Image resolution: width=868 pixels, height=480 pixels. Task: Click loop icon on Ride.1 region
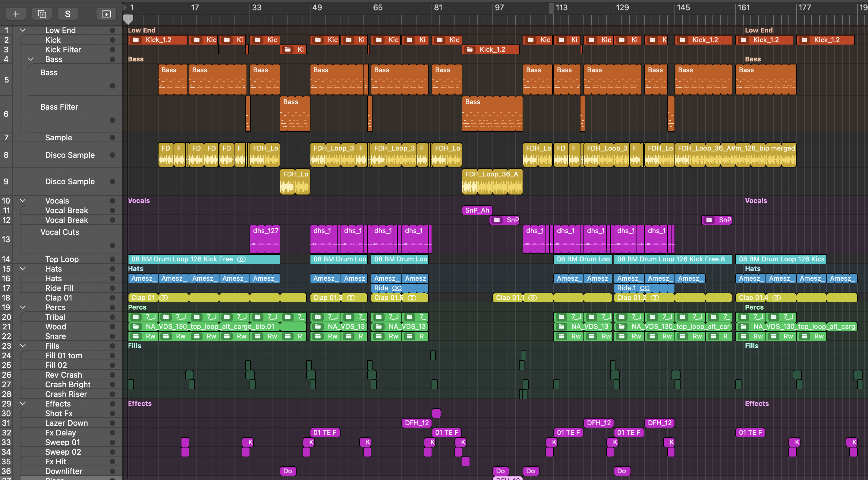pos(645,288)
